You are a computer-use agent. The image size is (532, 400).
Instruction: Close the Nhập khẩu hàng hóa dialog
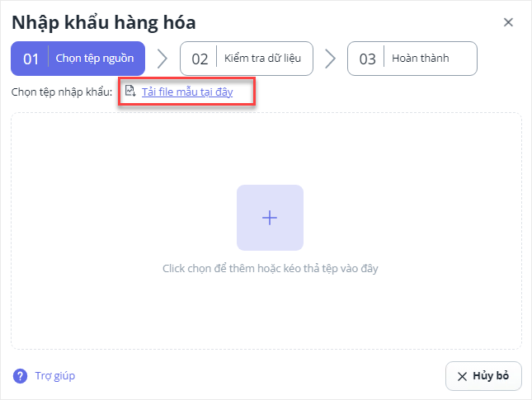(x=508, y=22)
